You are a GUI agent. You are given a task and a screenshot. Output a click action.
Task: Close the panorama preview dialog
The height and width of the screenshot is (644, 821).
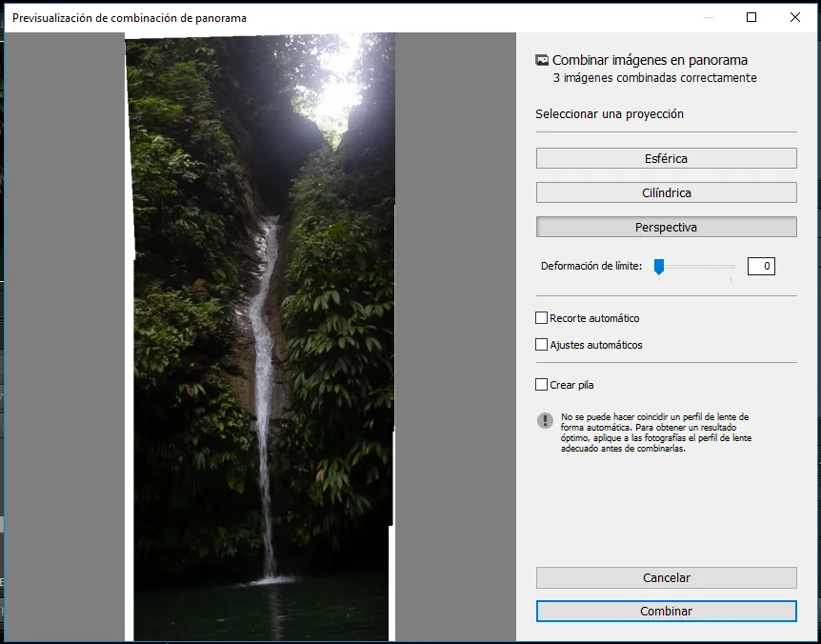[795, 17]
